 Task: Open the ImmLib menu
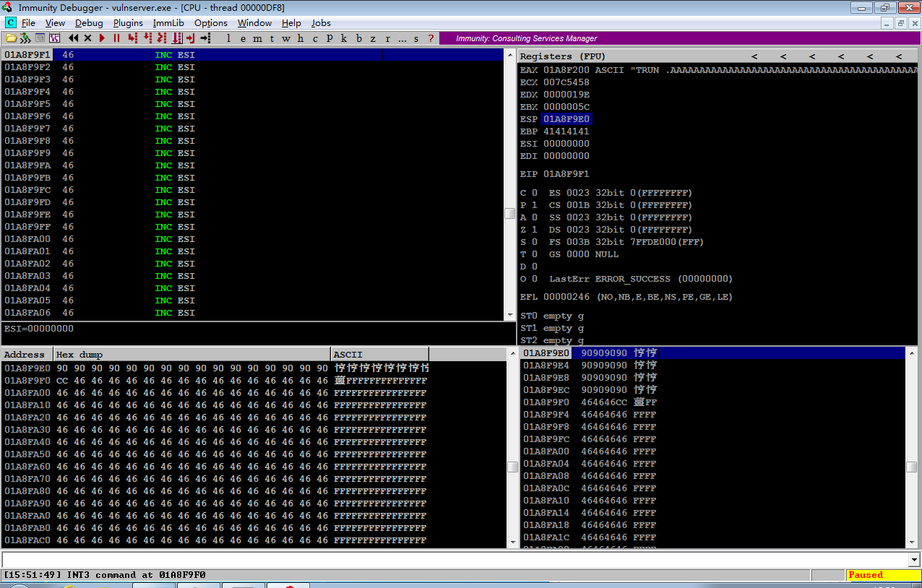click(x=168, y=23)
